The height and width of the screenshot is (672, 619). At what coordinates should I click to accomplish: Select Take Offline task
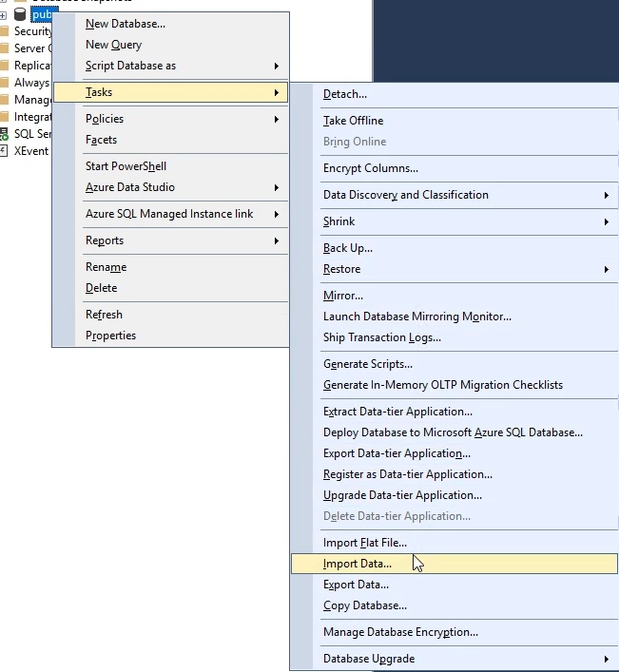coord(353,121)
